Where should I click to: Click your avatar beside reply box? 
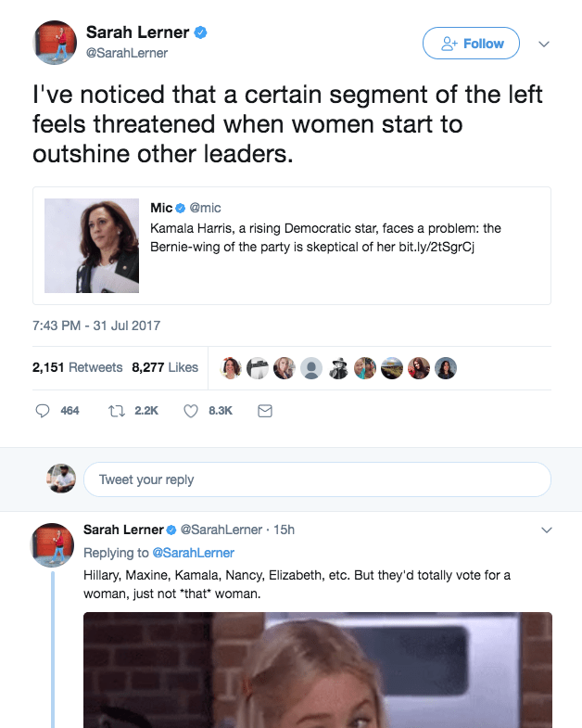(x=61, y=479)
